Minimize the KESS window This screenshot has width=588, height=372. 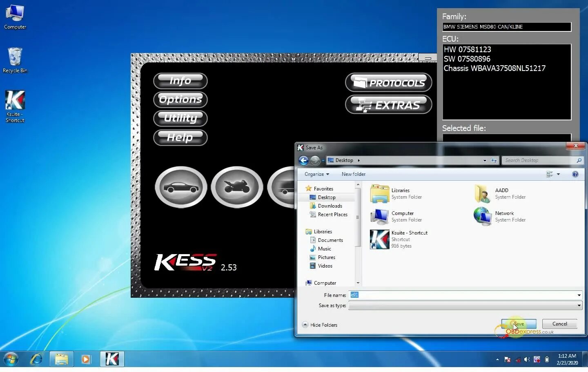point(428,58)
